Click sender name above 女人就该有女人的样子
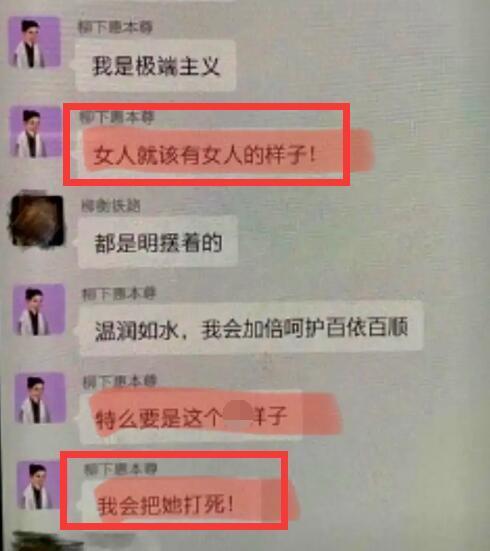This screenshot has width=490, height=551. [x=117, y=117]
